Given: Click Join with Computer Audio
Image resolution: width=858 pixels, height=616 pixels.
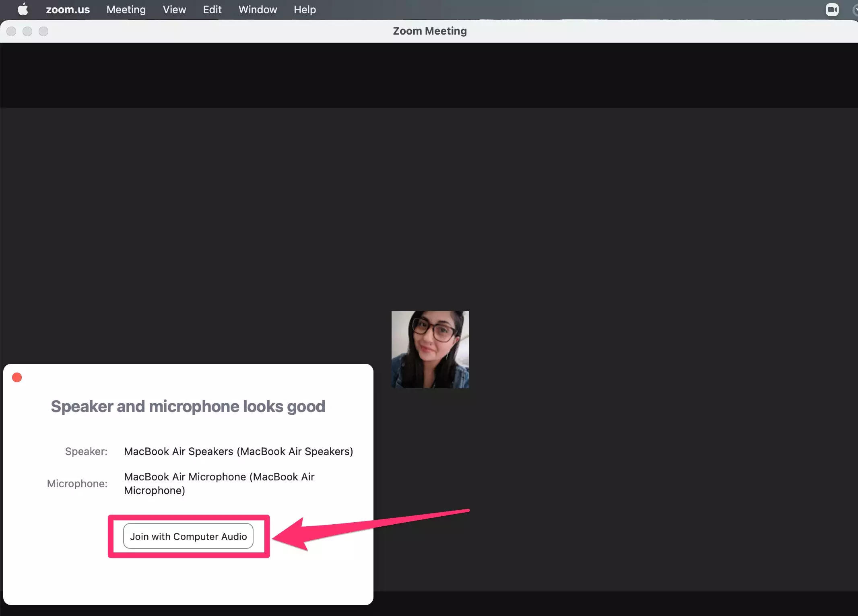Looking at the screenshot, I should point(188,536).
